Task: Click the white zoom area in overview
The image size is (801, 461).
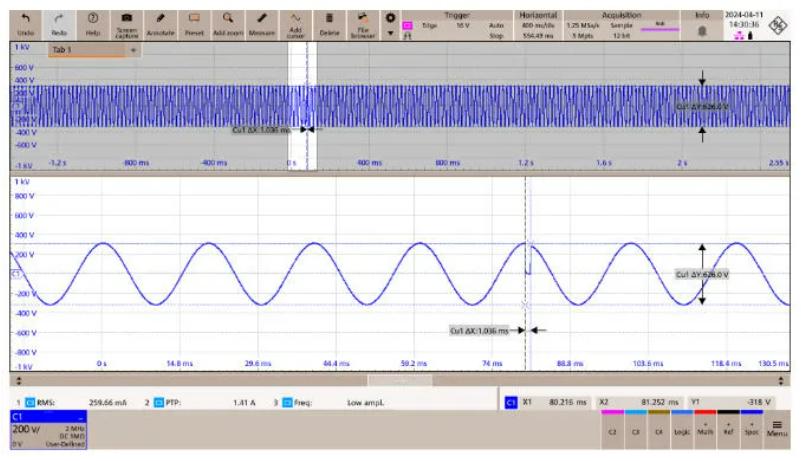Action: 302,106
